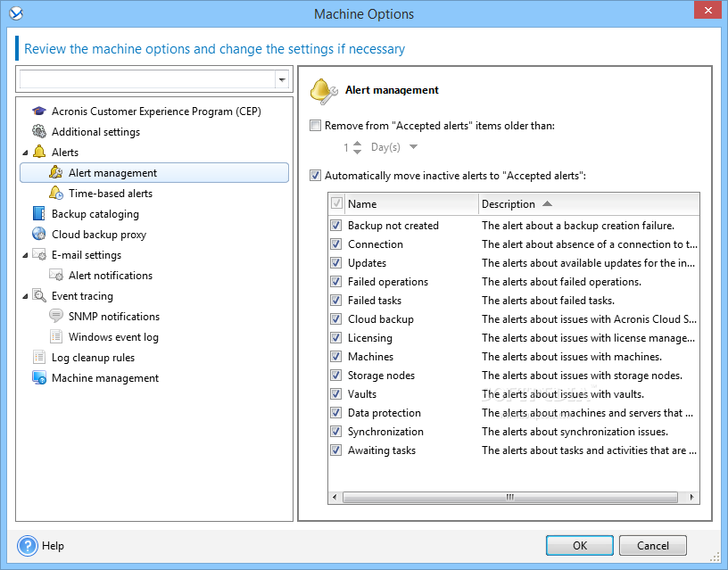The width and height of the screenshot is (728, 570).
Task: Click the scrollbar left arrow in alerts list
Action: click(x=335, y=497)
